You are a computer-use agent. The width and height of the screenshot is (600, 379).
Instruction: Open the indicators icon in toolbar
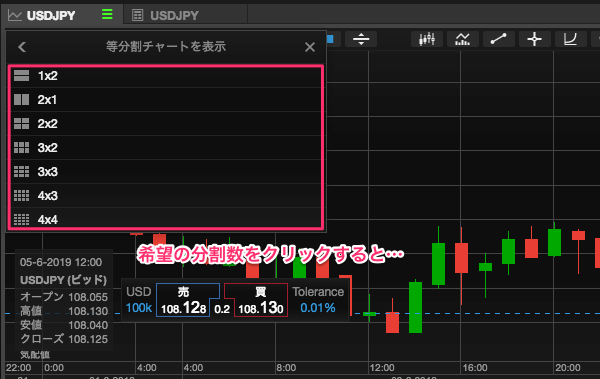pos(463,39)
